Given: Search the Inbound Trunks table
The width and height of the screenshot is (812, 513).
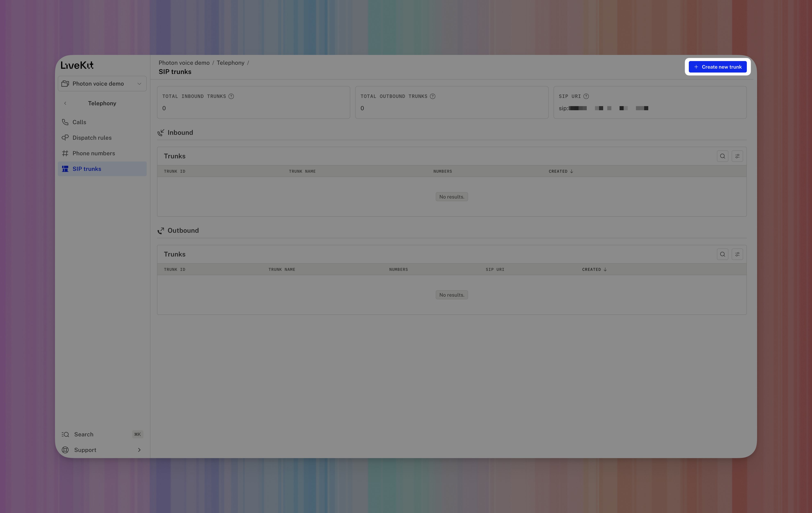Looking at the screenshot, I should tap(722, 156).
